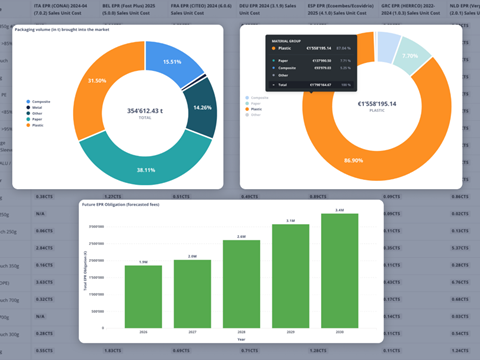Click the DEU EPR 2024 column header
This screenshot has height=360, width=480.
(267, 9)
